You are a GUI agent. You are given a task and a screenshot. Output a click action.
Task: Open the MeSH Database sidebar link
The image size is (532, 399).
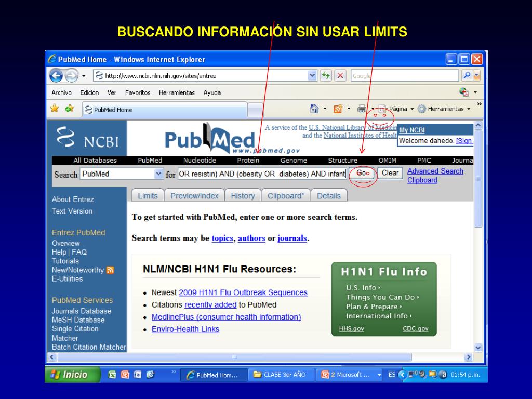[78, 320]
